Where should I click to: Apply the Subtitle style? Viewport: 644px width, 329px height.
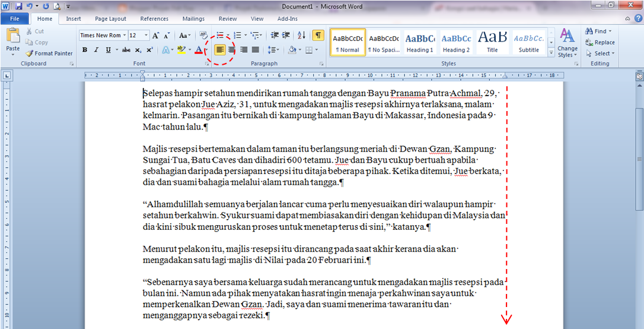click(x=528, y=42)
